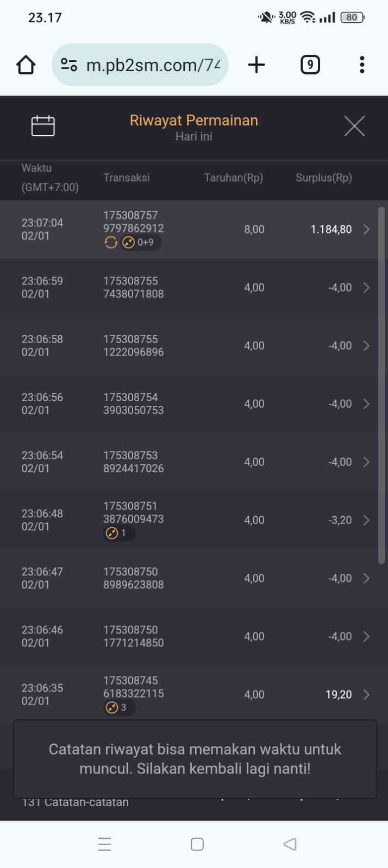Open a new browser tab
Screen dimensions: 388x868
pos(256,65)
